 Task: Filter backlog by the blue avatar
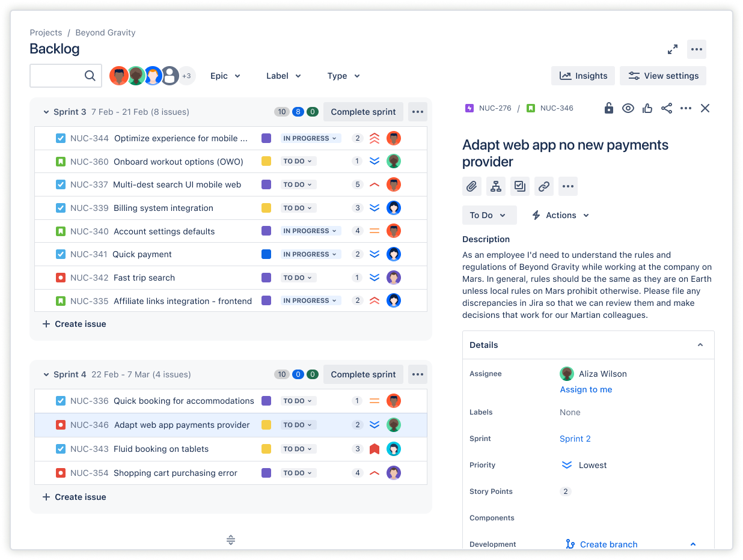pyautogui.click(x=153, y=76)
